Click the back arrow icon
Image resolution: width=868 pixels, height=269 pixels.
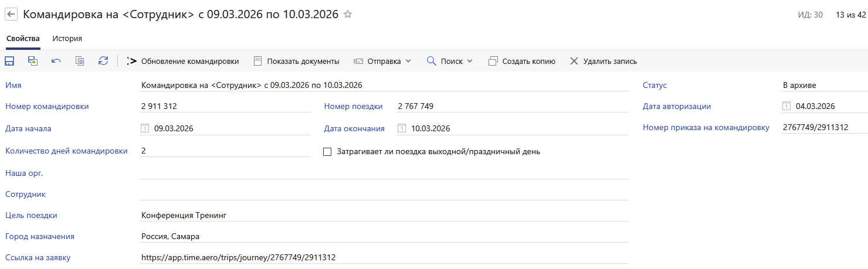point(11,15)
